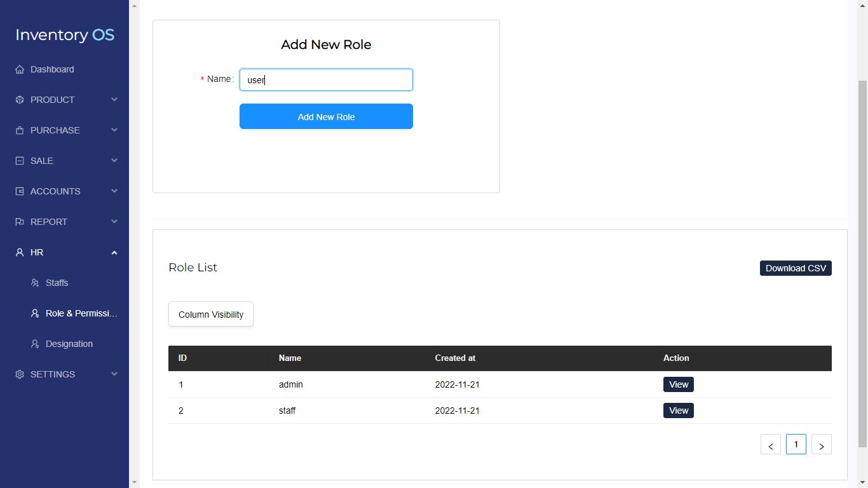Expand the PRODUCT menu chevron
The width and height of the screenshot is (868, 488).
tap(114, 100)
